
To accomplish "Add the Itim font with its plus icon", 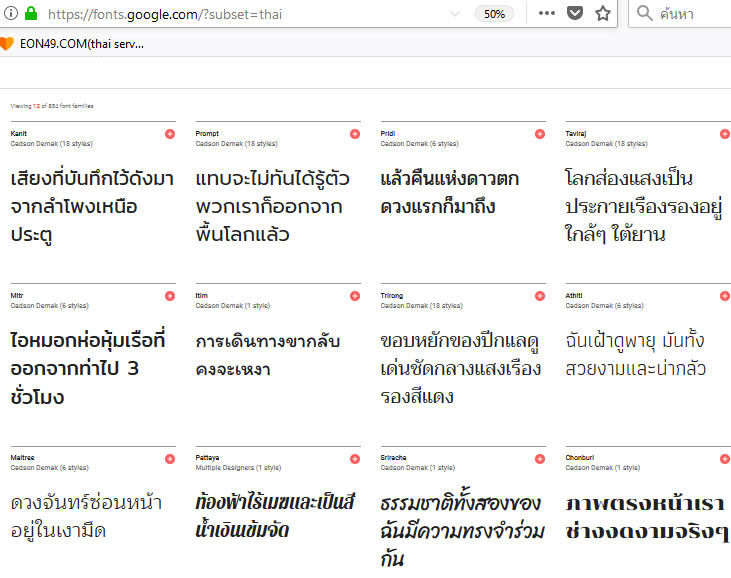I will pyautogui.click(x=355, y=296).
